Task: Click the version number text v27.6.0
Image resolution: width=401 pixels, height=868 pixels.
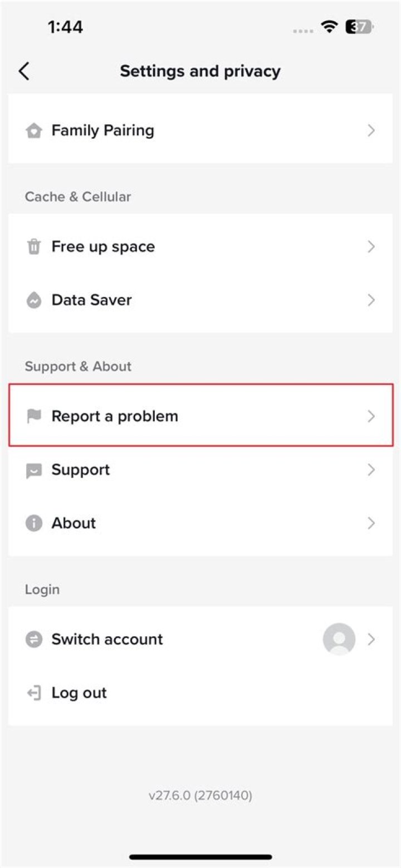Action: click(200, 796)
